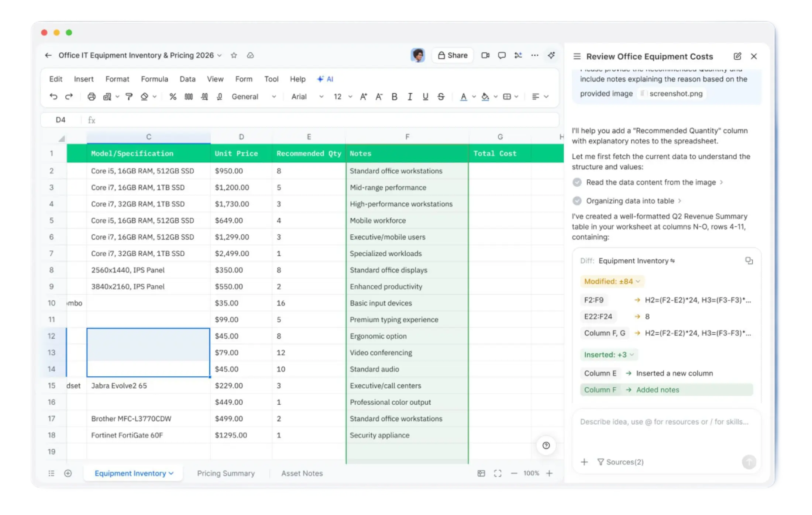The image size is (812, 515).
Task: Open the video meeting camera icon
Action: tap(485, 55)
